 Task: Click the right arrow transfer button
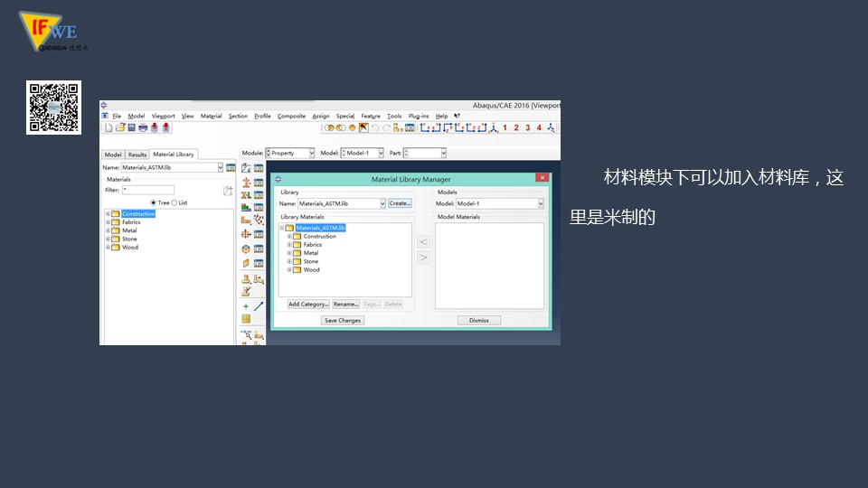coord(423,258)
